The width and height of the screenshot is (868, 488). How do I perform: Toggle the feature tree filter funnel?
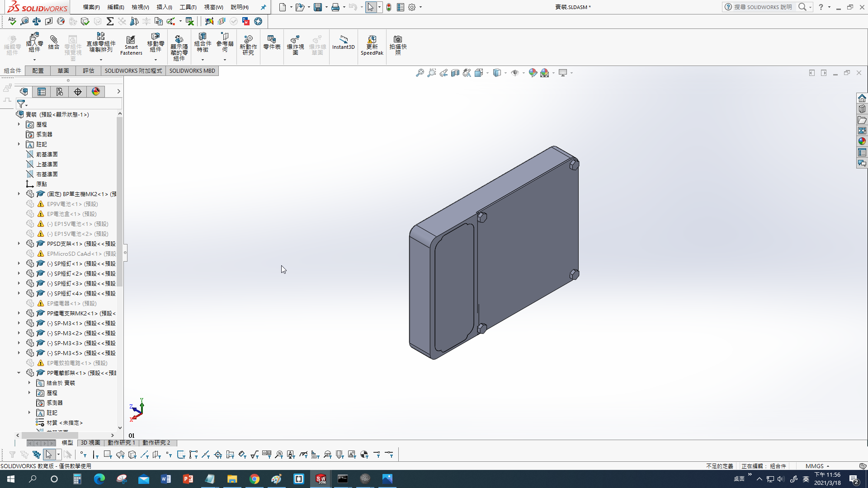21,104
